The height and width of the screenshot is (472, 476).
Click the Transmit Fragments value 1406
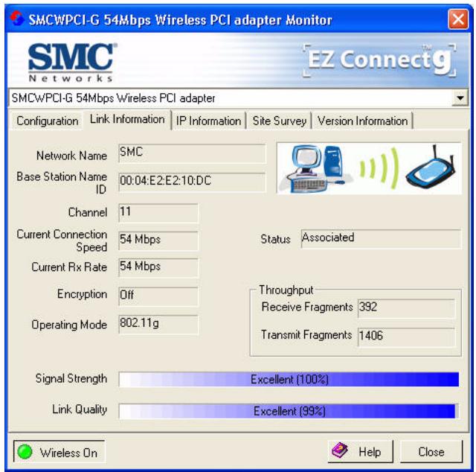(407, 337)
